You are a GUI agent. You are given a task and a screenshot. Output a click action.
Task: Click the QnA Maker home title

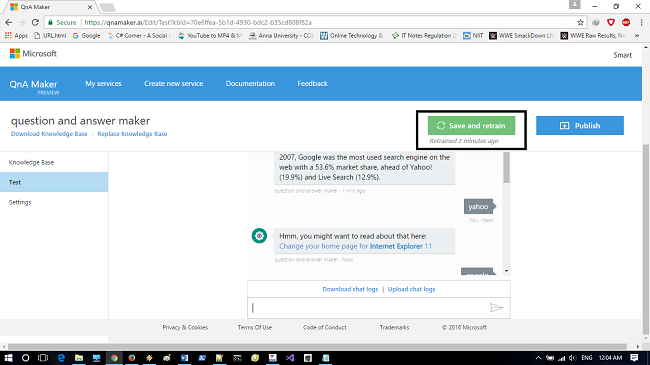[34, 85]
